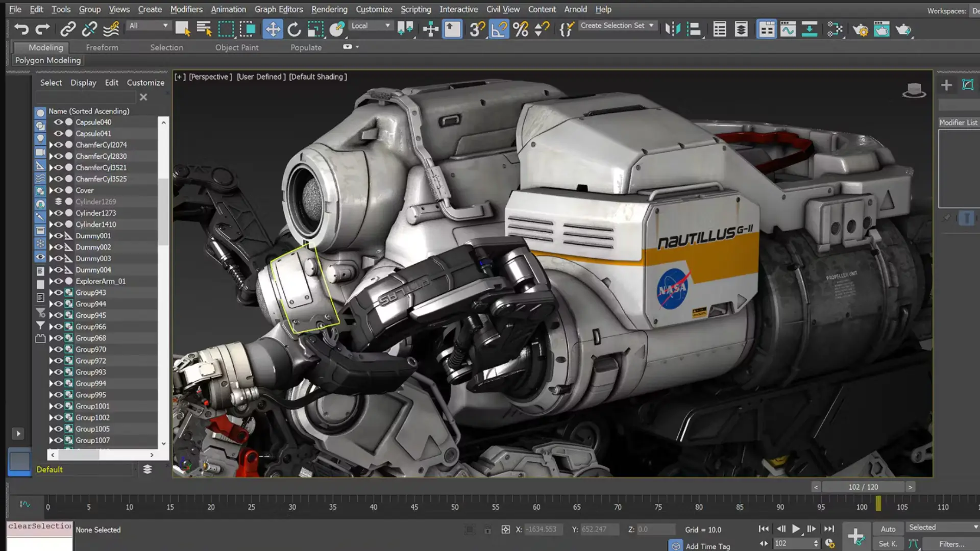Viewport: 980px width, 551px height.
Task: Click the Set K. button
Action: tap(888, 544)
